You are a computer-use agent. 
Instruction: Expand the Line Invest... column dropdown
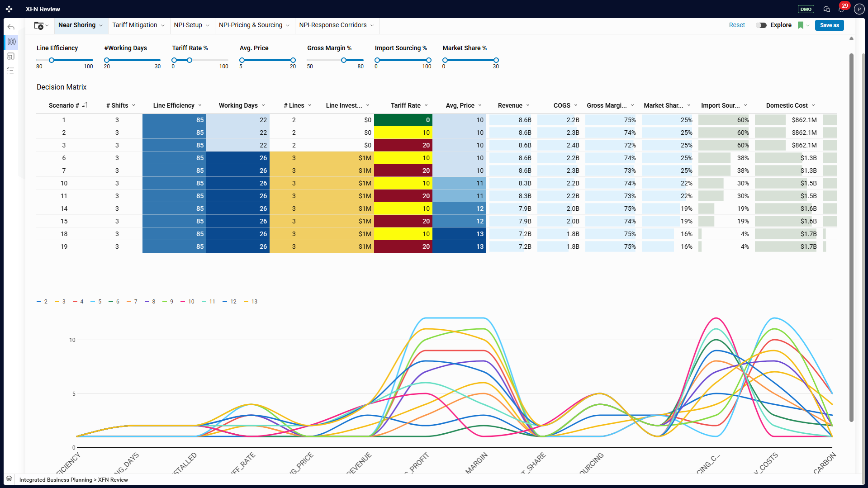click(368, 105)
